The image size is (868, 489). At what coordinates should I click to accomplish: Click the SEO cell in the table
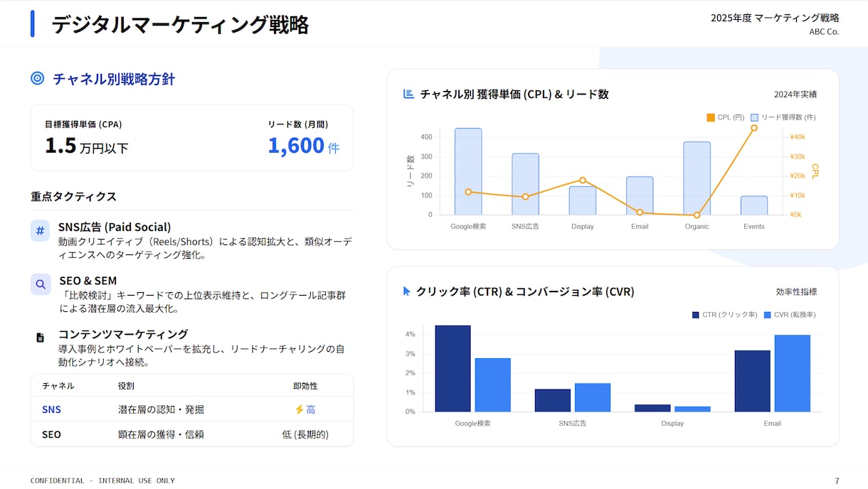click(51, 434)
